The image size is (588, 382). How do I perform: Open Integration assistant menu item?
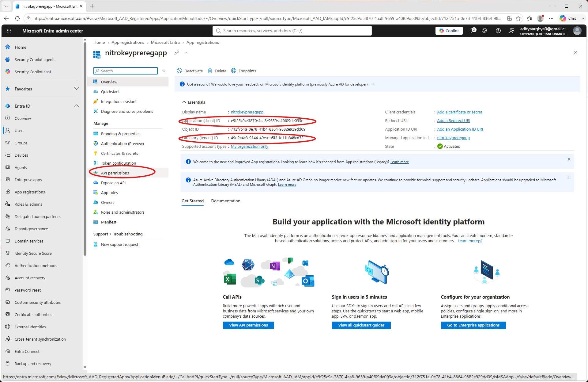tap(119, 101)
